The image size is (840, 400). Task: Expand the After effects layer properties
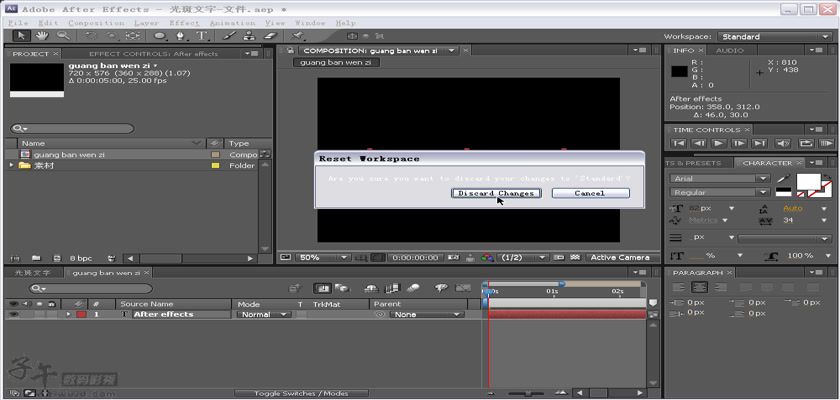point(69,314)
